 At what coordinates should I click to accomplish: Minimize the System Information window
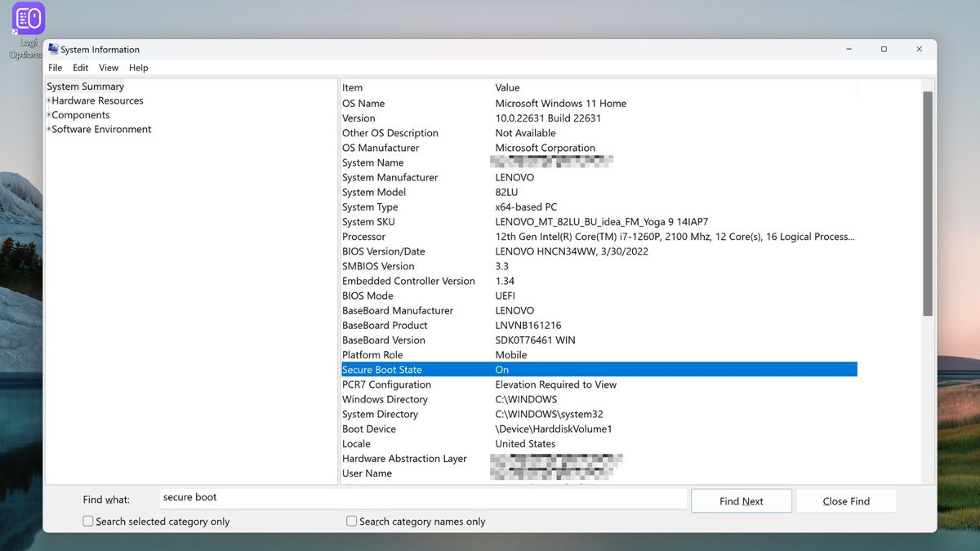click(x=848, y=49)
